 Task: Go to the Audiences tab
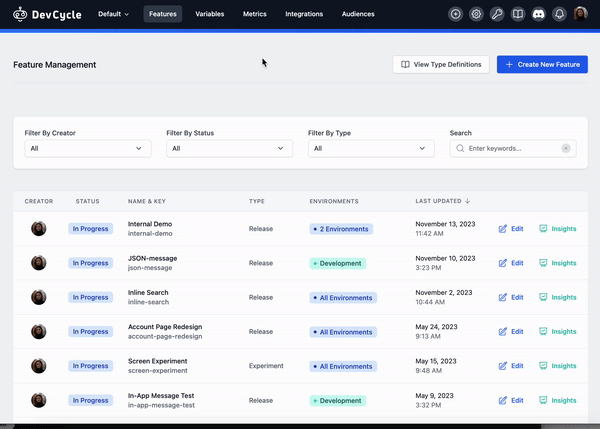pyautogui.click(x=357, y=14)
